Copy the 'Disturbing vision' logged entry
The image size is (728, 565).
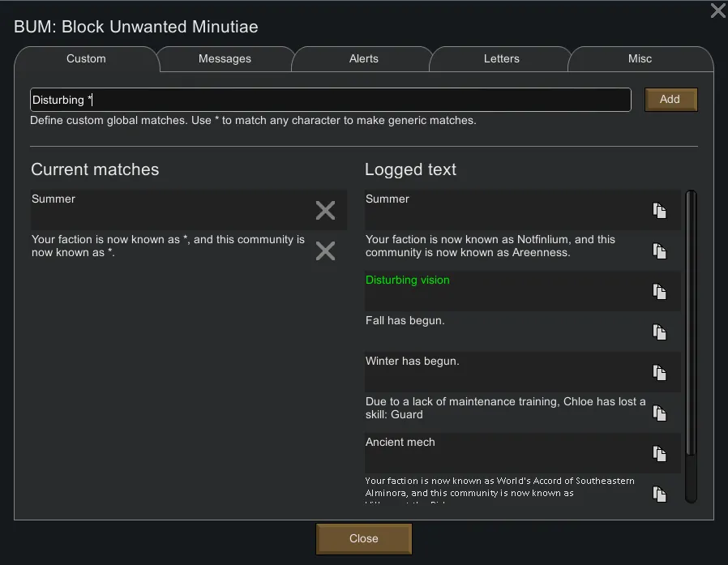[x=660, y=292]
